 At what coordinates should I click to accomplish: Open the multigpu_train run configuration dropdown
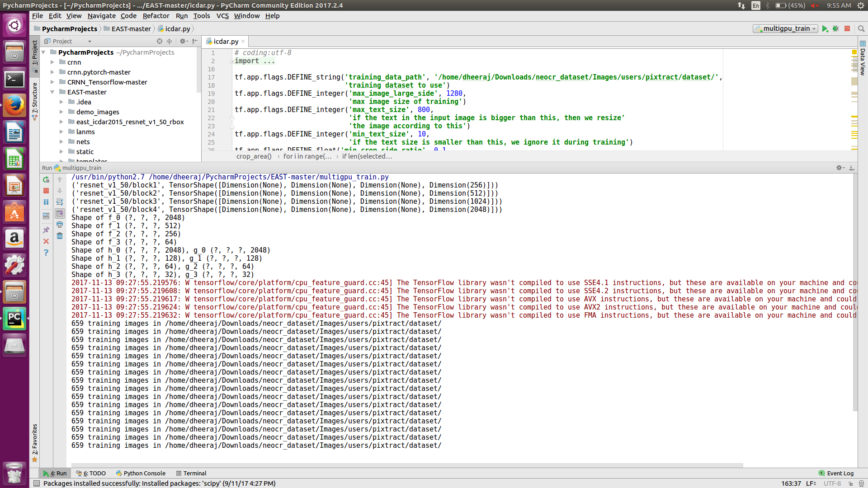(x=814, y=28)
